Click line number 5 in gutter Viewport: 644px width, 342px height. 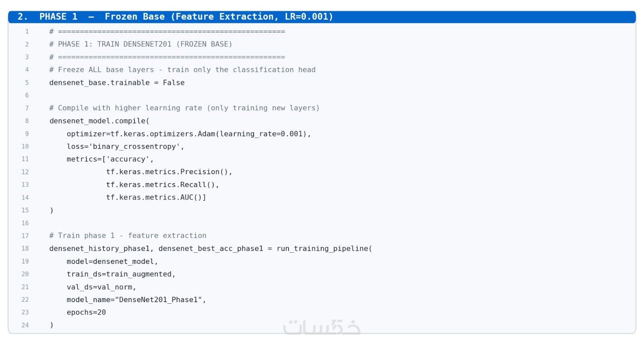(27, 82)
